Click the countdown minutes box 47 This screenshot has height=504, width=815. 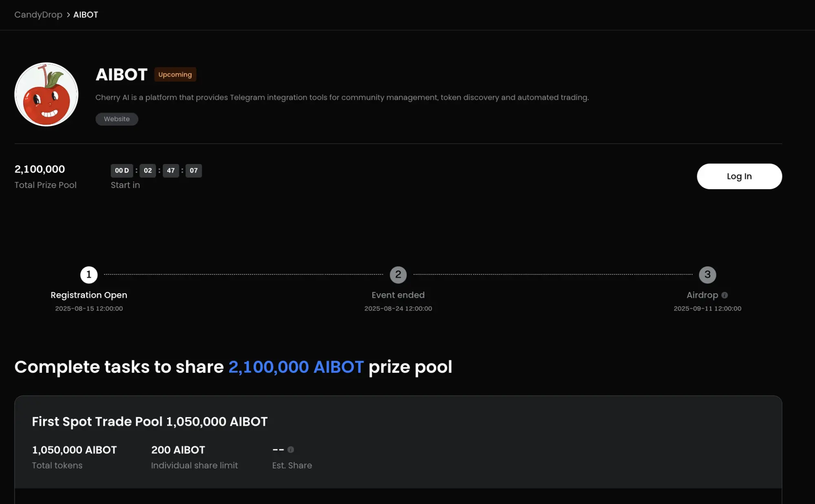[171, 170]
